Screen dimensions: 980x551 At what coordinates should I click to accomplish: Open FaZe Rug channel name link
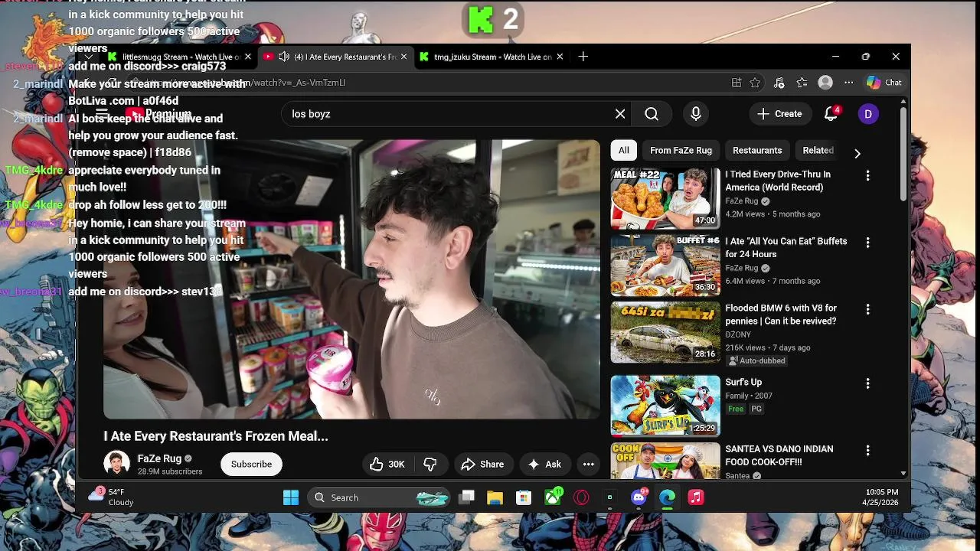(x=159, y=458)
